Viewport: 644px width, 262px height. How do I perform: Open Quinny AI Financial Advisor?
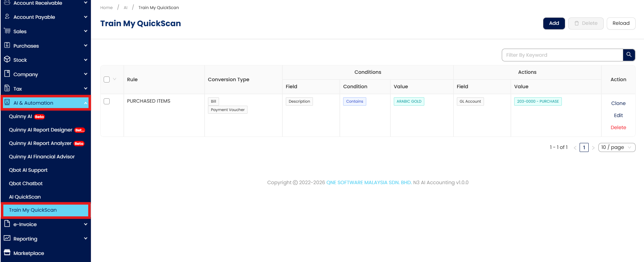(x=42, y=157)
